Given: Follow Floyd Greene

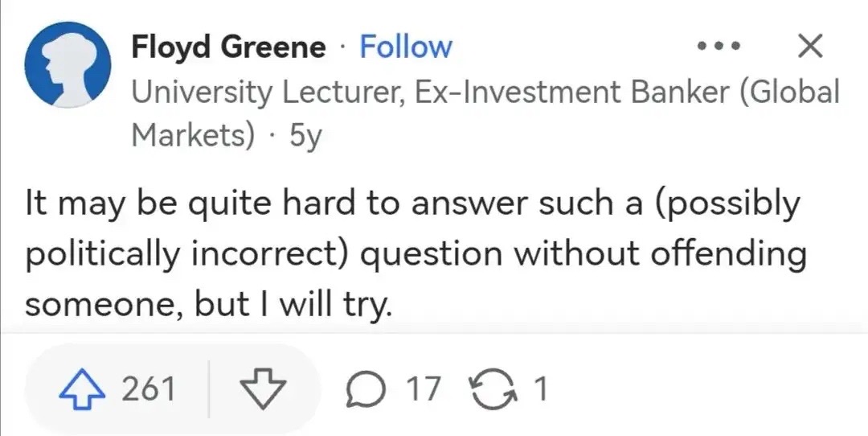Looking at the screenshot, I should point(405,47).
